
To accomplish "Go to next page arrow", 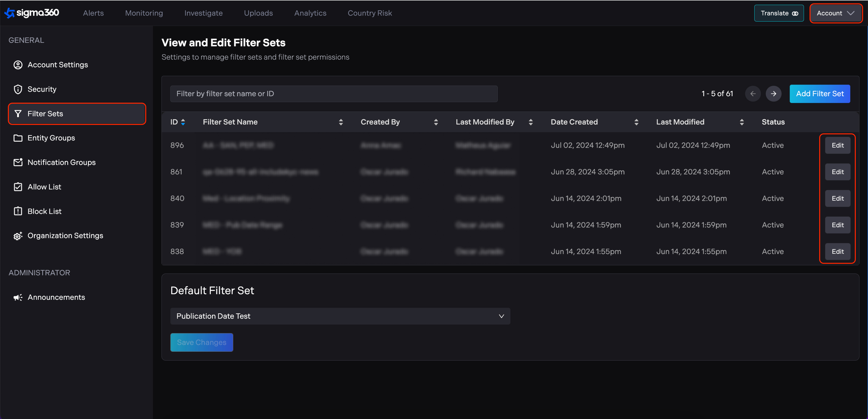I will point(773,94).
